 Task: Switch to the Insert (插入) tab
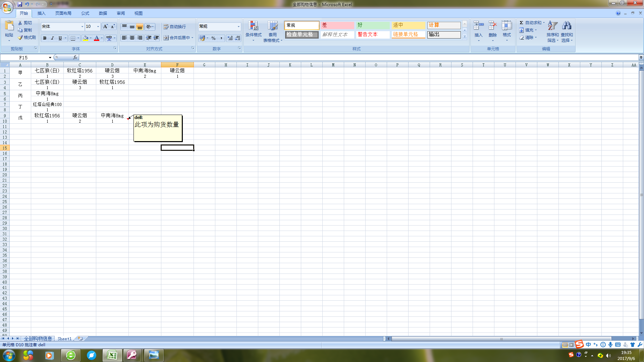(x=41, y=13)
